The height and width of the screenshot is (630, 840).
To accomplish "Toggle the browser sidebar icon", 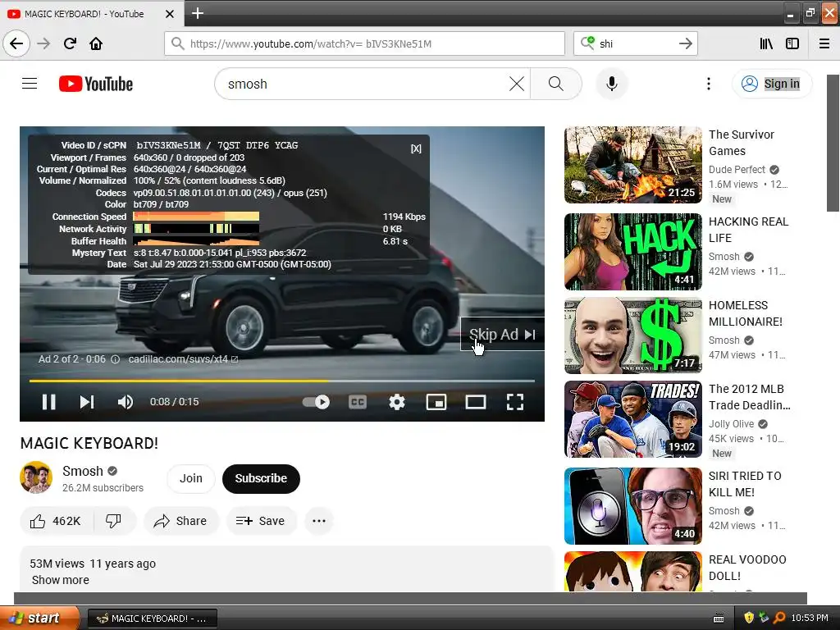I will pos(792,43).
